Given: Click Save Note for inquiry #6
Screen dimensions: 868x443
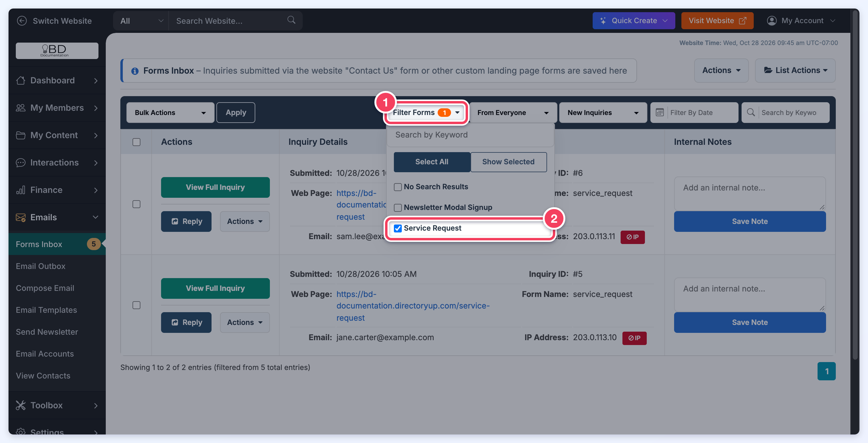Looking at the screenshot, I should 750,221.
